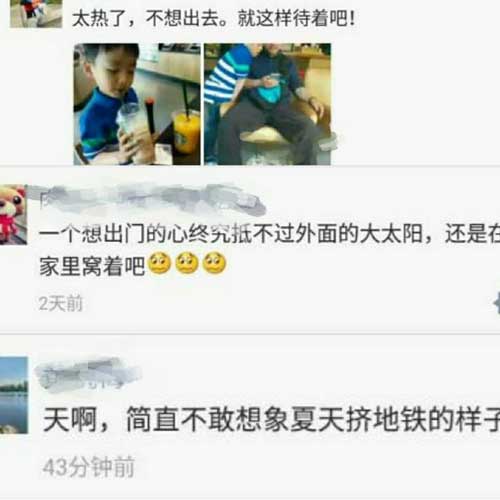Open the blurred username above 一个想出门的心 post
The image size is (500, 500).
pyautogui.click(x=150, y=200)
